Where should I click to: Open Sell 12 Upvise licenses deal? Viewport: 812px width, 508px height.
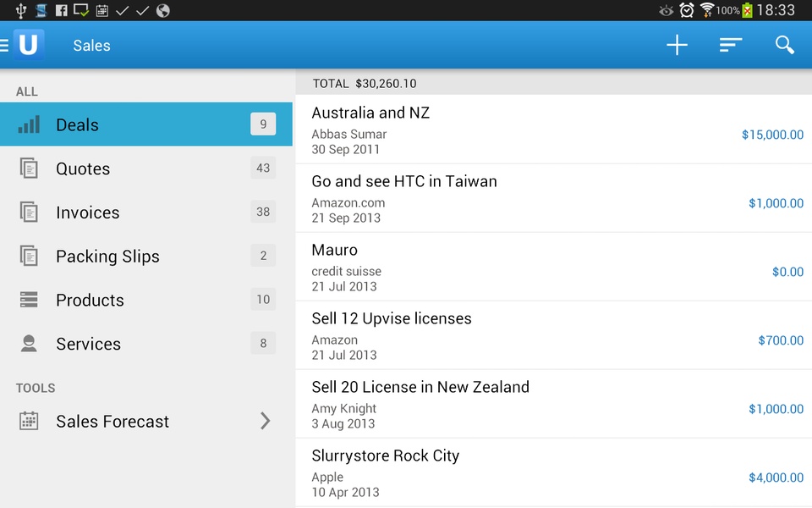click(x=553, y=335)
